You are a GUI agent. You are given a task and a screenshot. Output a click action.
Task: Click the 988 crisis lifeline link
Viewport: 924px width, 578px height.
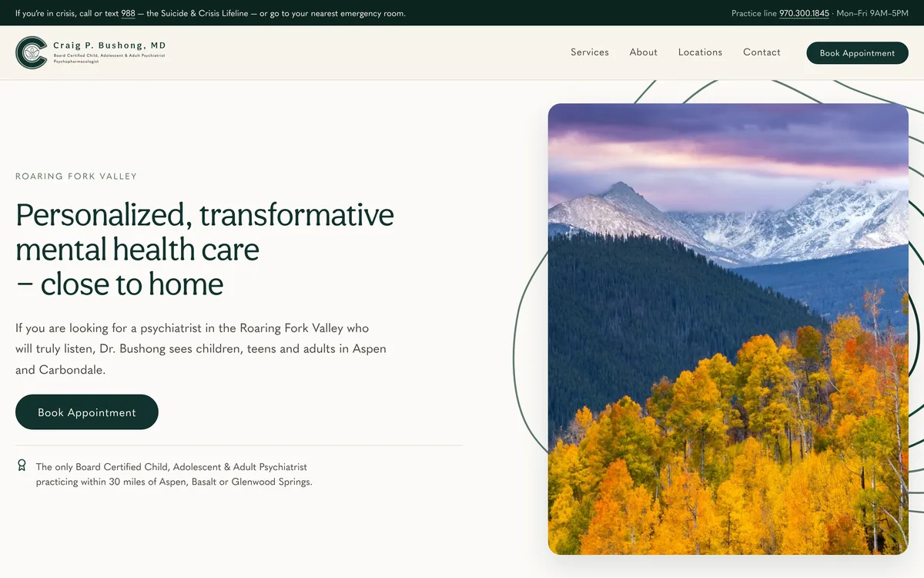pos(128,13)
